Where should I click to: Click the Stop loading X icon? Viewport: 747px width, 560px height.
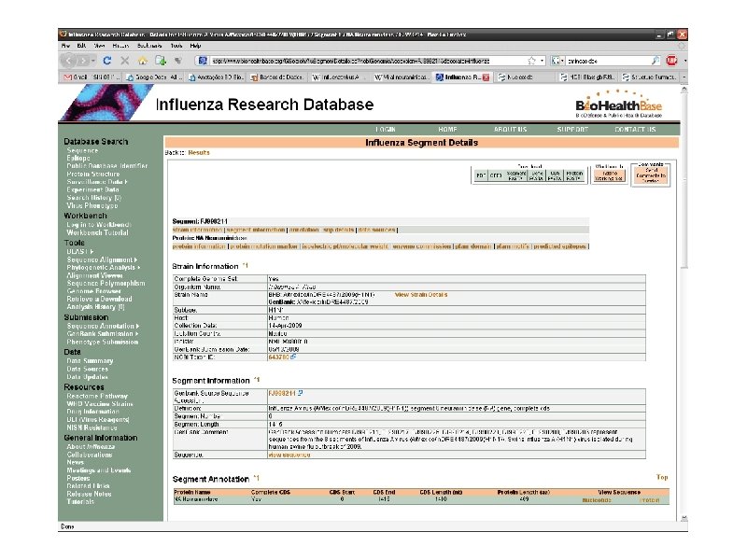[x=125, y=61]
